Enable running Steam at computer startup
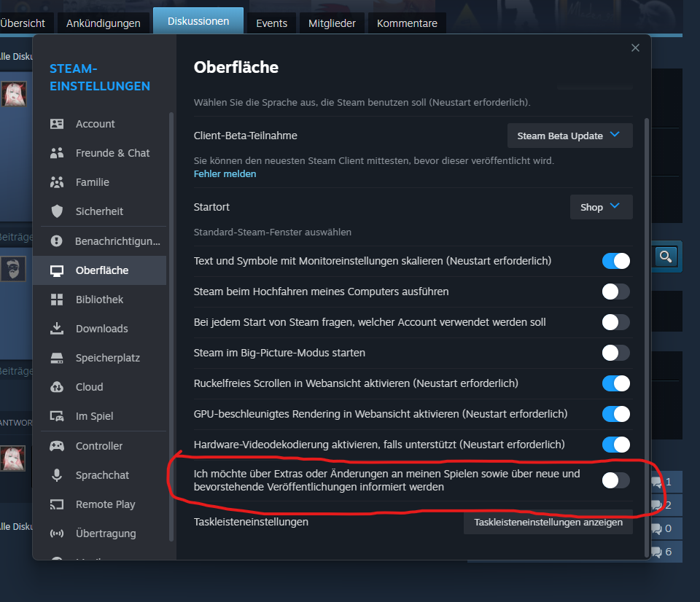This screenshot has height=602, width=700. click(616, 292)
